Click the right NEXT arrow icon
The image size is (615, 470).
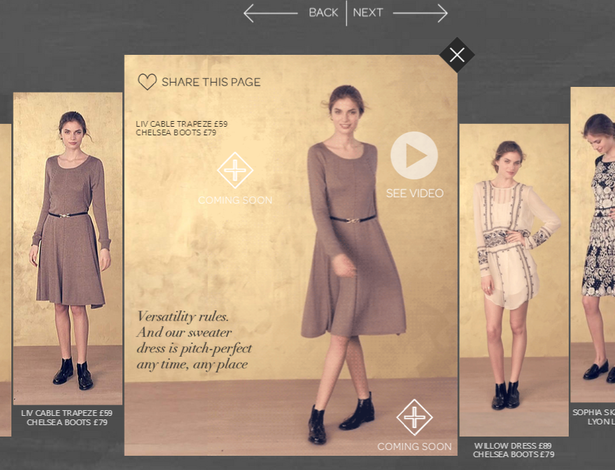click(420, 13)
